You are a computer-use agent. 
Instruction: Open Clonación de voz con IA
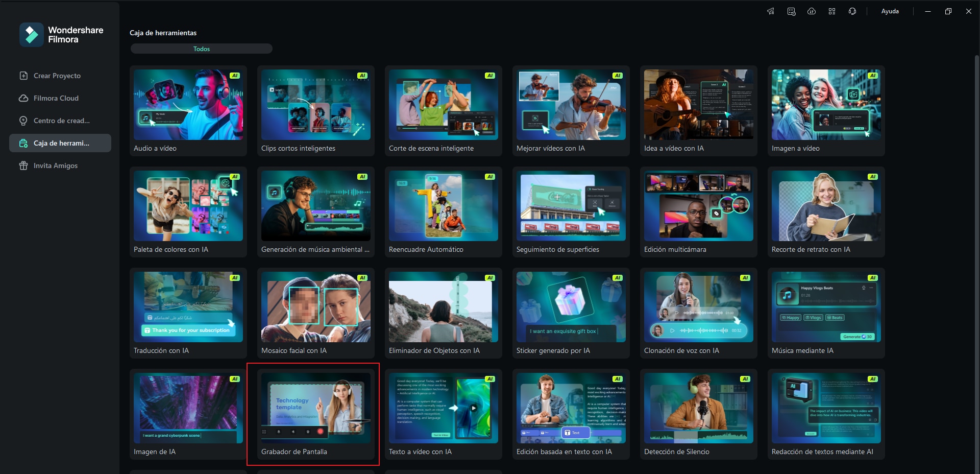coord(698,313)
